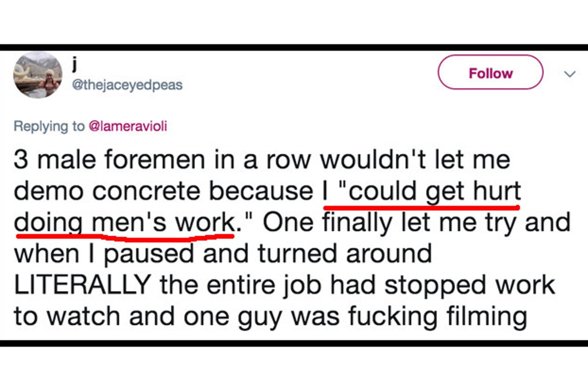The image size is (588, 390).
Task: Click the black bar below the tweet
Action: pos(294,343)
